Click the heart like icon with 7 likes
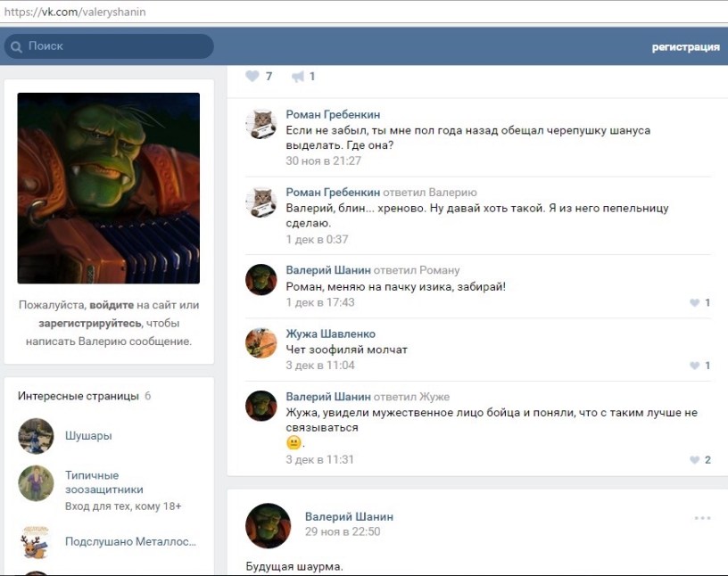 pyautogui.click(x=252, y=77)
